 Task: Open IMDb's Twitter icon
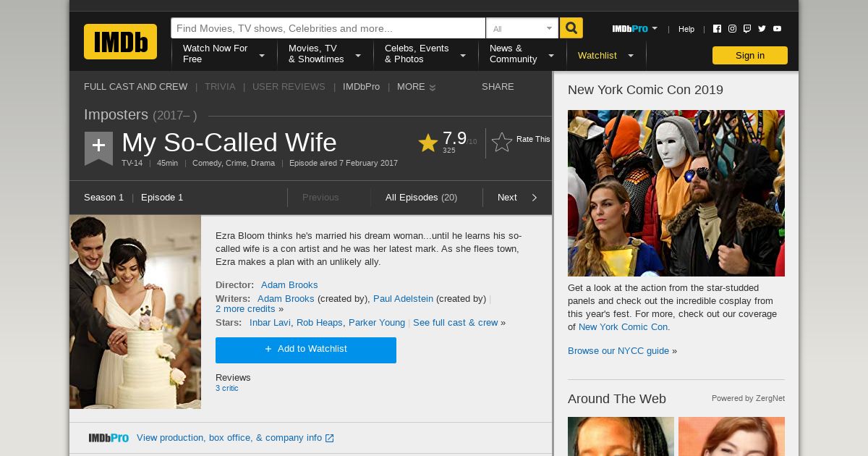coord(762,29)
